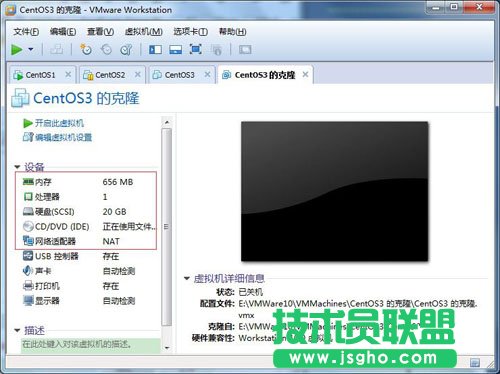
Task: Click the memory chip icon
Action: (x=28, y=181)
